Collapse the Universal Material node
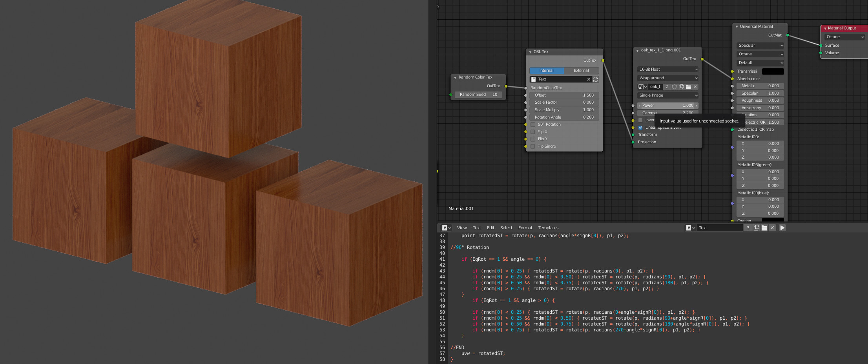Image resolution: width=868 pixels, height=364 pixels. point(737,27)
